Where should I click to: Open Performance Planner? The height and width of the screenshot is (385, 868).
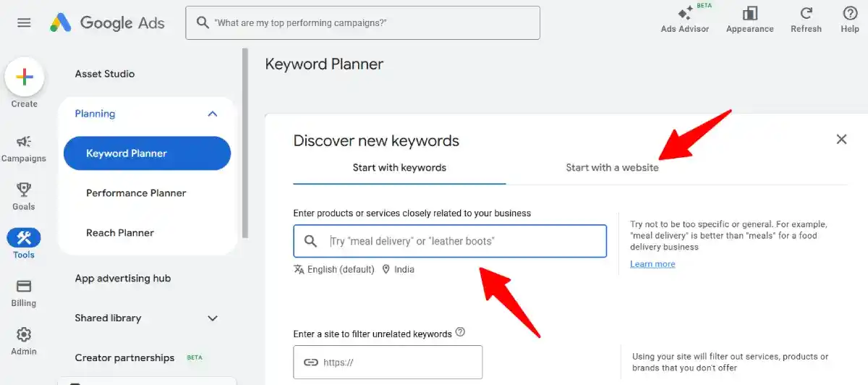pyautogui.click(x=136, y=193)
